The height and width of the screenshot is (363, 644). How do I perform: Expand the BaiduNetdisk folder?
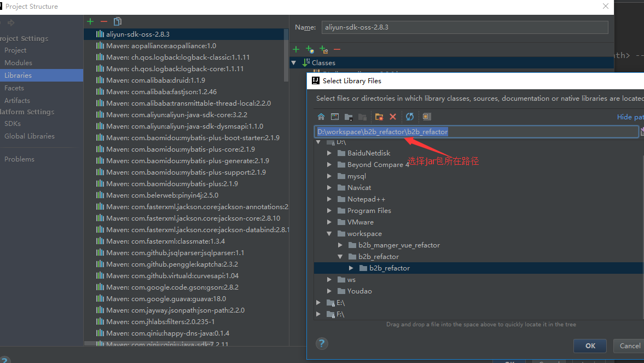[329, 153]
